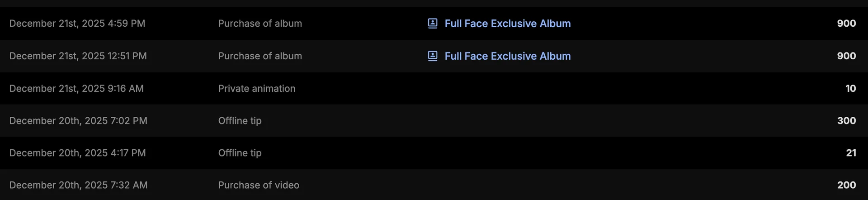Click Offline tip label at 7:02 PM
The height and width of the screenshot is (200, 868).
tap(240, 121)
